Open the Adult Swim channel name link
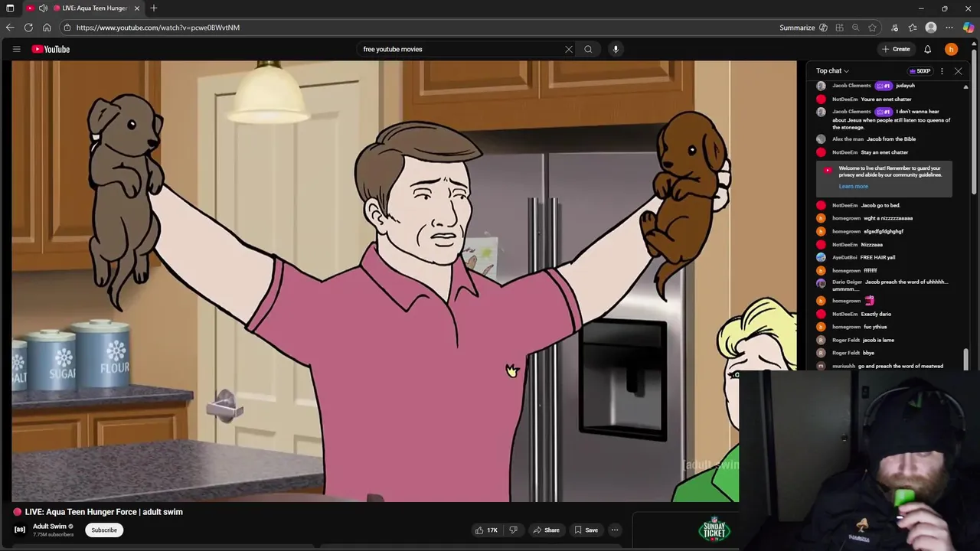 click(50, 526)
